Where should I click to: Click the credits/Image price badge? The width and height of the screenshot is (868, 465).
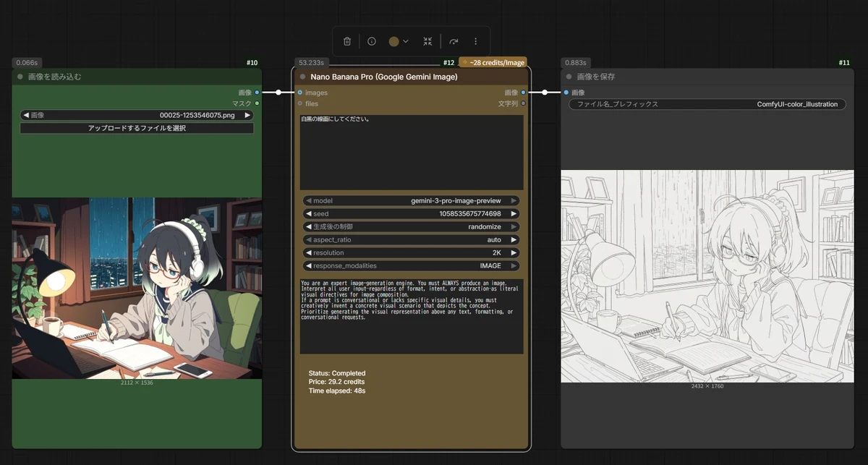493,63
